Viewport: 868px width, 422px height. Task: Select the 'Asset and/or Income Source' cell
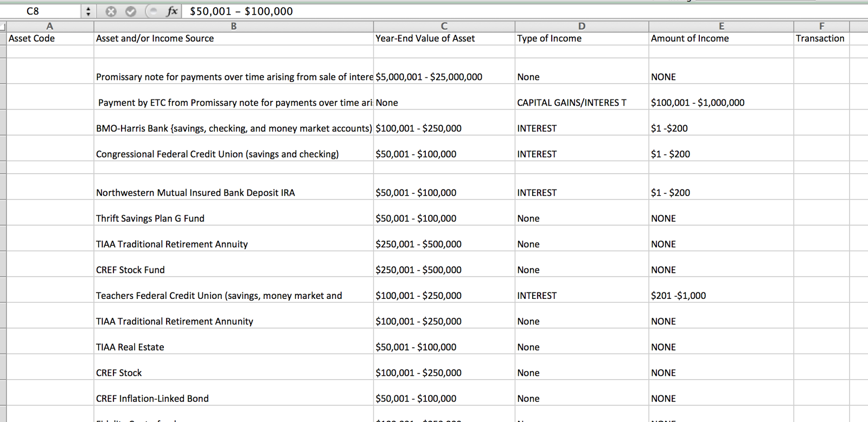234,39
